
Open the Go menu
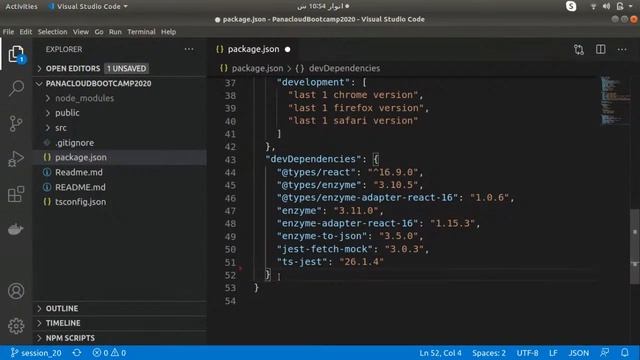(x=99, y=32)
